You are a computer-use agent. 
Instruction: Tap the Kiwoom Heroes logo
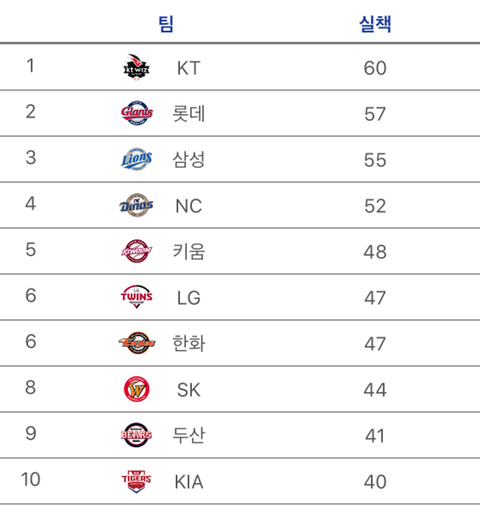137,251
